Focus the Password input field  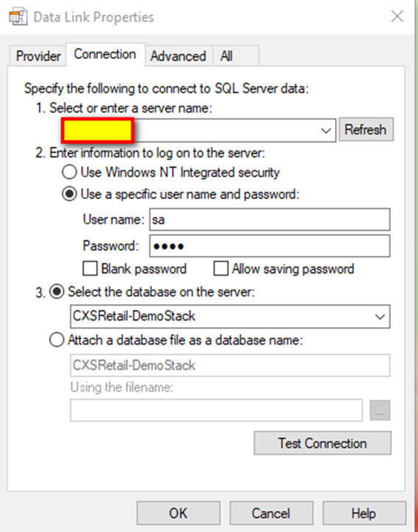tap(270, 246)
